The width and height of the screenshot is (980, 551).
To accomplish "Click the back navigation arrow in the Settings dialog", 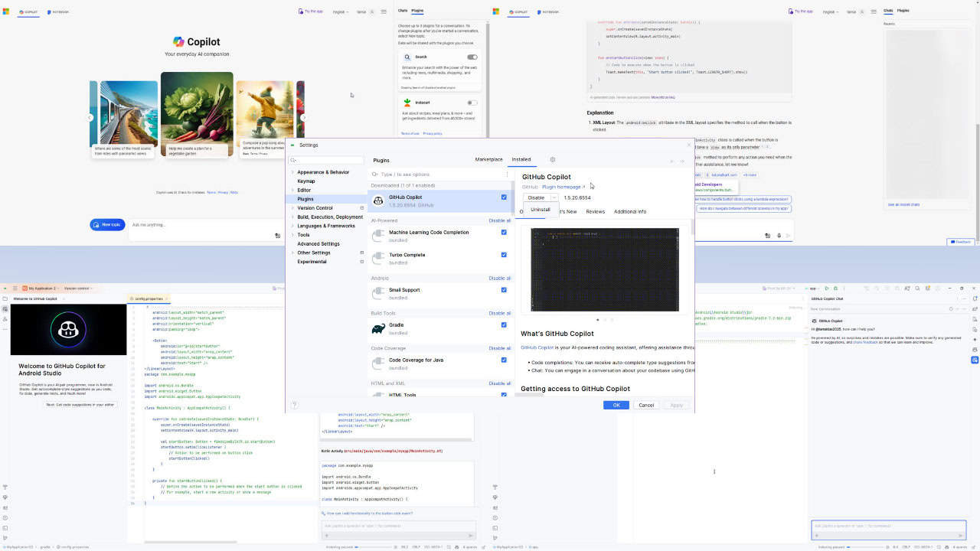I will coord(672,161).
